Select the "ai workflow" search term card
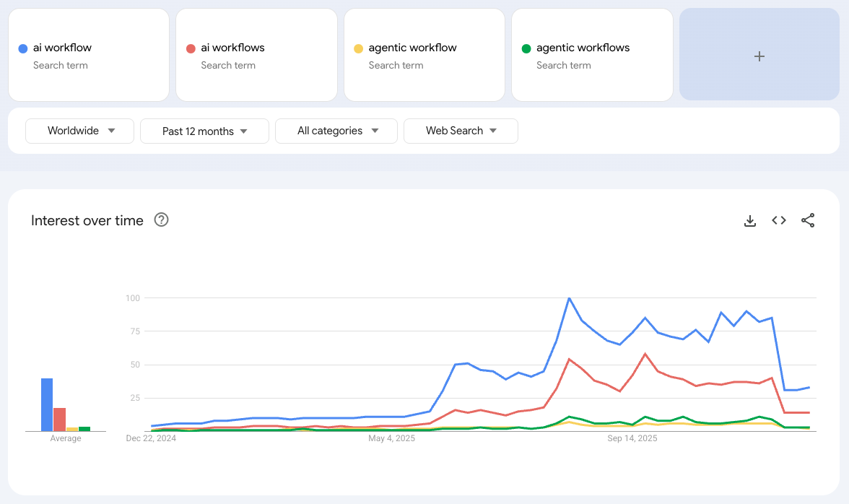 tap(88, 55)
